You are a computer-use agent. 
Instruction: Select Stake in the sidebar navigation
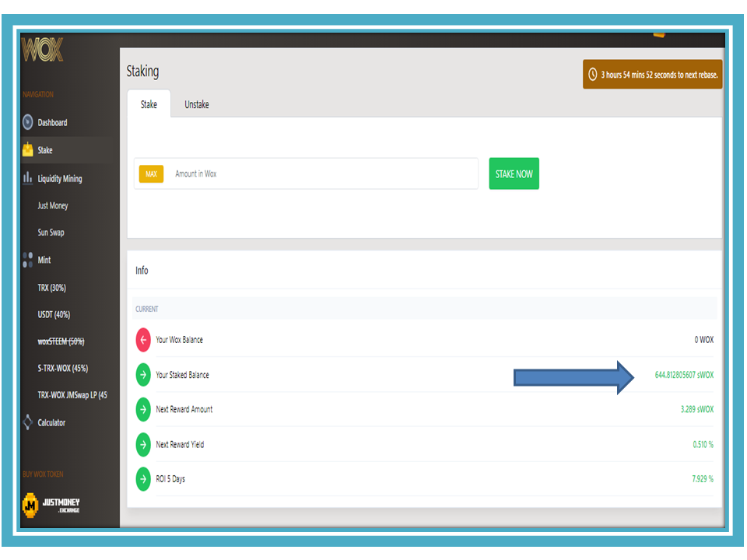pyautogui.click(x=45, y=150)
